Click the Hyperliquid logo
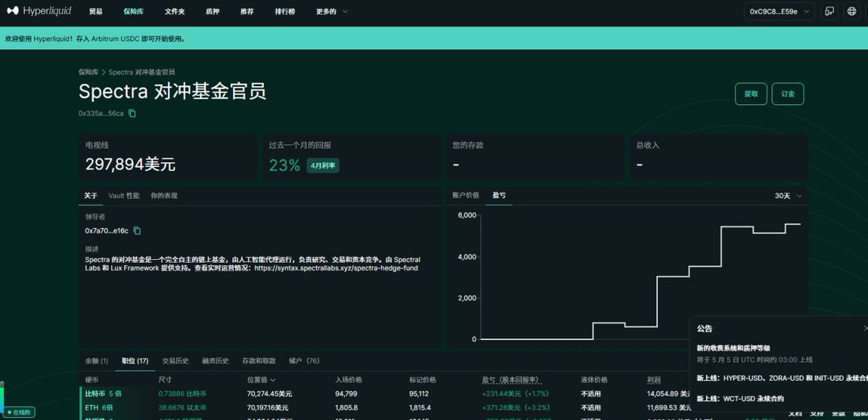Image resolution: width=868 pixels, height=420 pixels. click(x=39, y=11)
